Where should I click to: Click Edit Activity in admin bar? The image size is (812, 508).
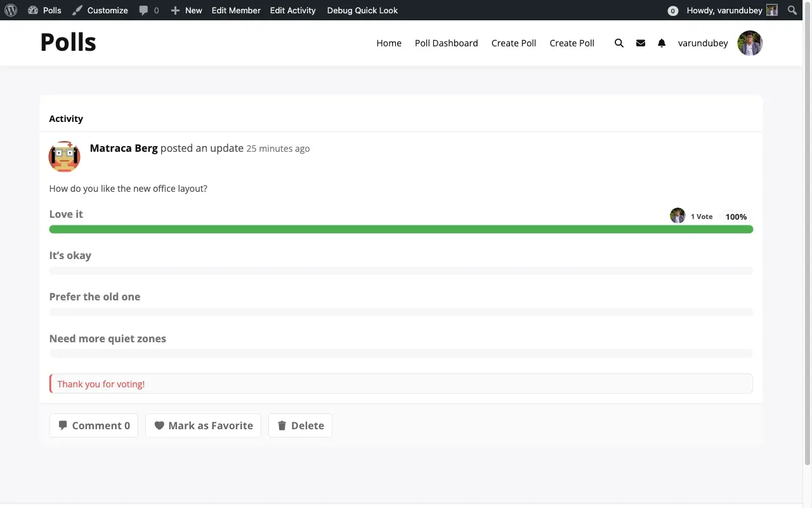click(292, 10)
